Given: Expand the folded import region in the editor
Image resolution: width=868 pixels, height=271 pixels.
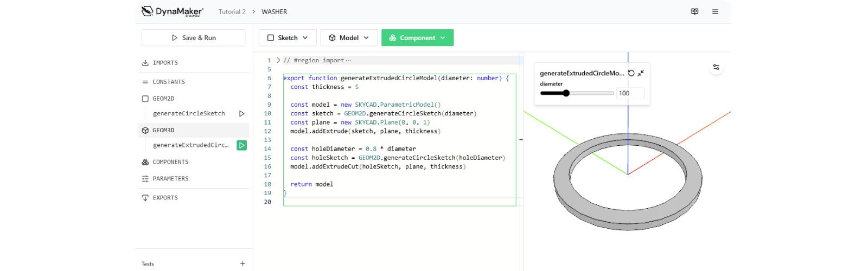Looking at the screenshot, I should tap(278, 60).
